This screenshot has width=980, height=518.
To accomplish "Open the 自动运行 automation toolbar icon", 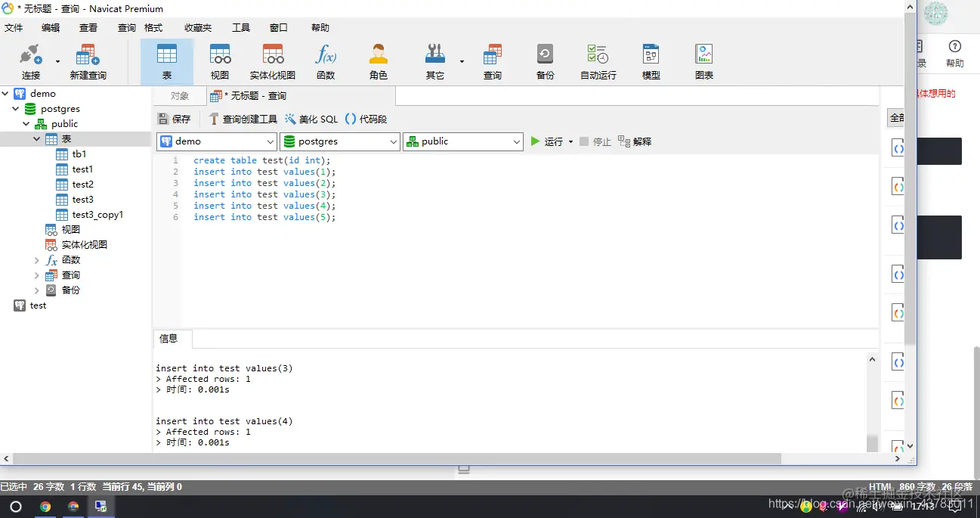I will pos(598,62).
